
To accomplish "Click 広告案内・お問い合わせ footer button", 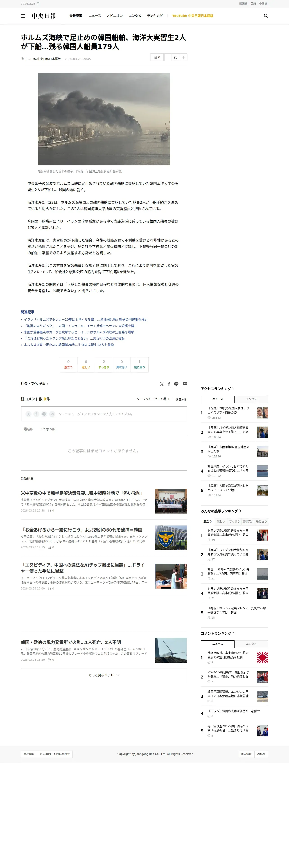I will click(55, 754).
